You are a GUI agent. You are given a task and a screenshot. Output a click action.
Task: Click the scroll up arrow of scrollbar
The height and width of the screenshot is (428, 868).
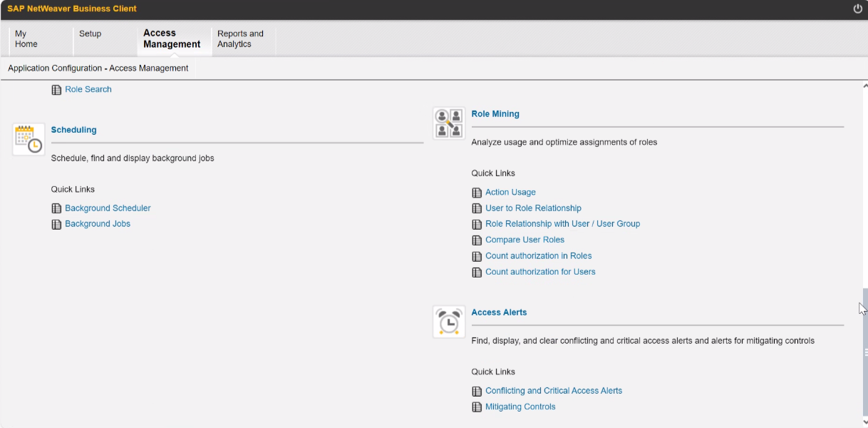coord(865,86)
